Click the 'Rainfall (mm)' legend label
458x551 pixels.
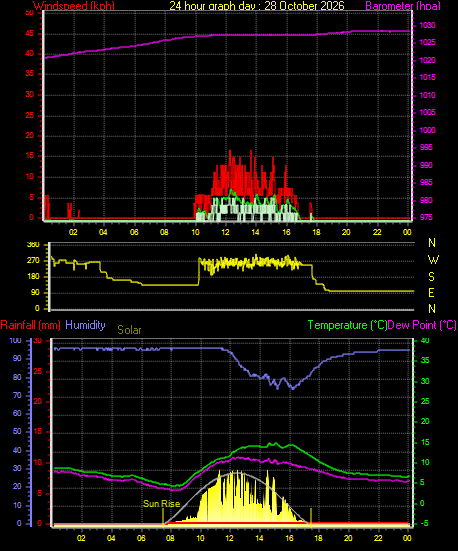[x=31, y=325]
